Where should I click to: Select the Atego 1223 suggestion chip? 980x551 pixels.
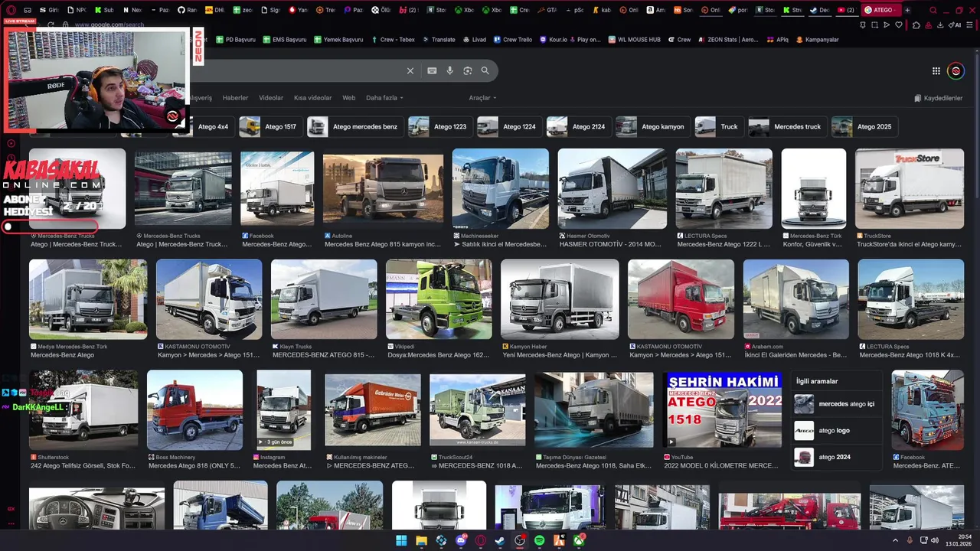439,126
